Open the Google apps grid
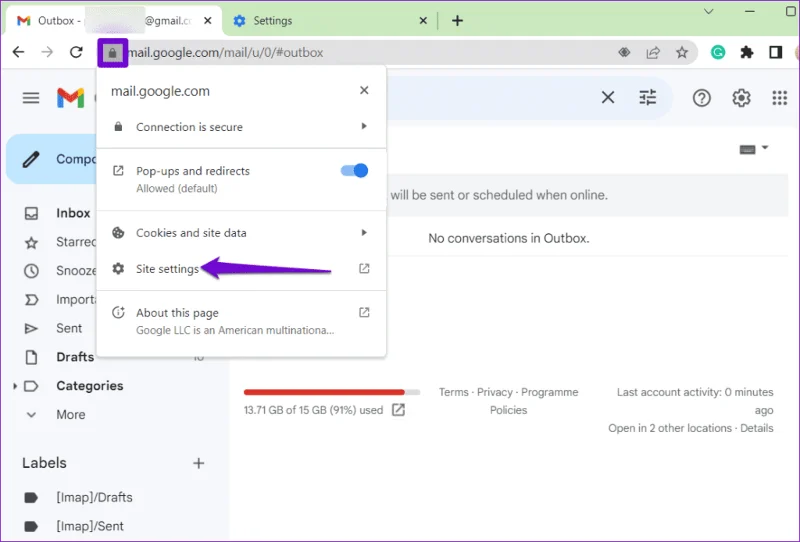 [780, 97]
